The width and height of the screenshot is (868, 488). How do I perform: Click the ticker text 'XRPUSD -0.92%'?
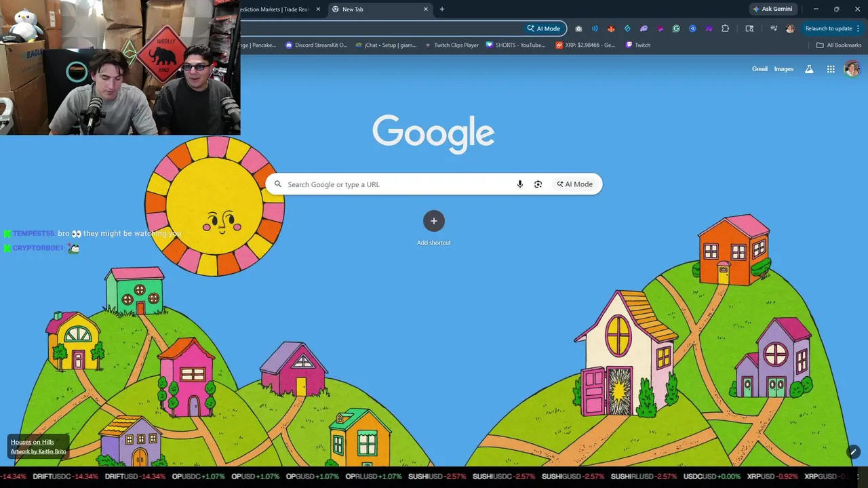(x=772, y=476)
